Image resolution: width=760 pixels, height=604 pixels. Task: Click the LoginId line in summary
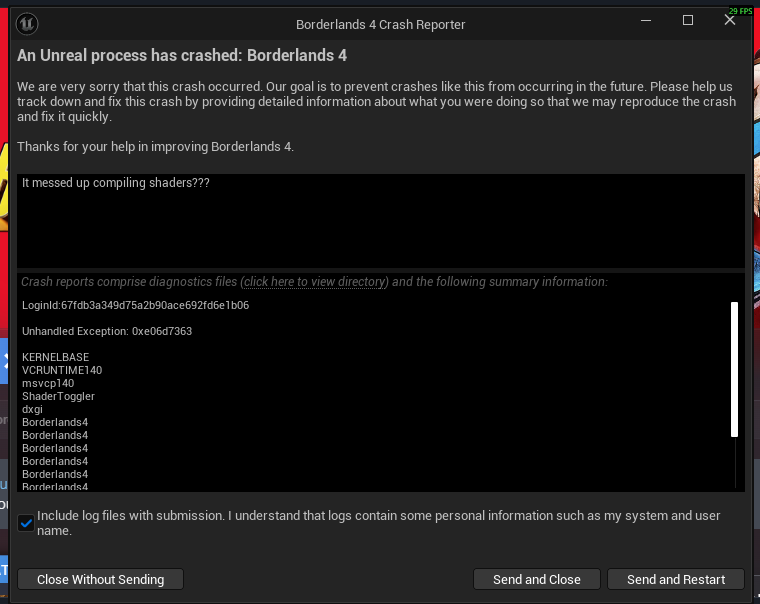[135, 305]
